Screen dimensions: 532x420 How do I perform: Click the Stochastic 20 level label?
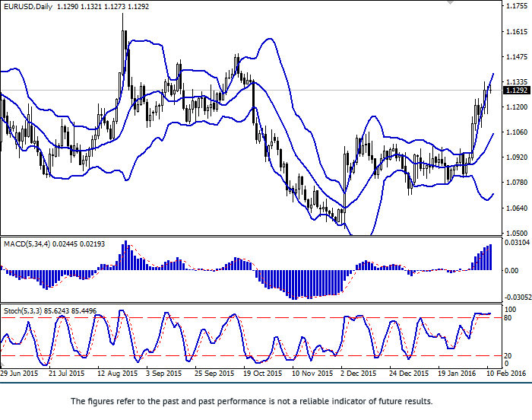tap(508, 356)
